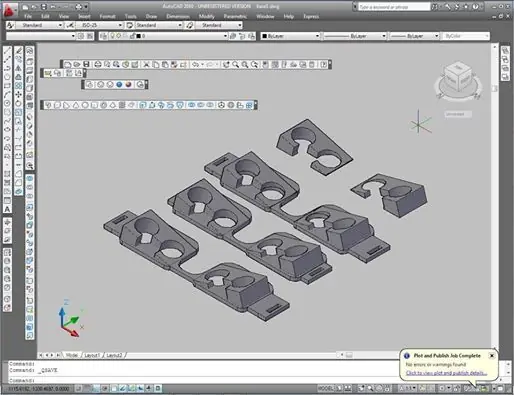Click in the keyword search field

pos(393,7)
